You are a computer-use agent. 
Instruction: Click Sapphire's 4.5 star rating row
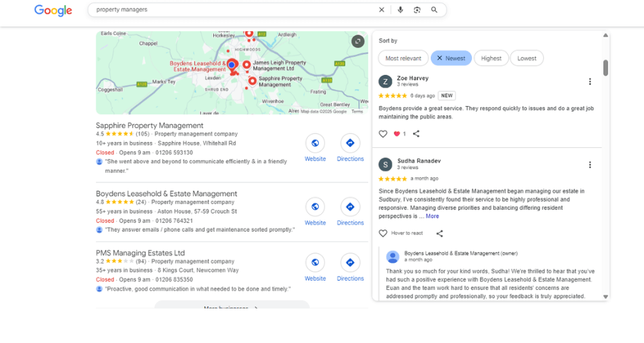click(122, 134)
